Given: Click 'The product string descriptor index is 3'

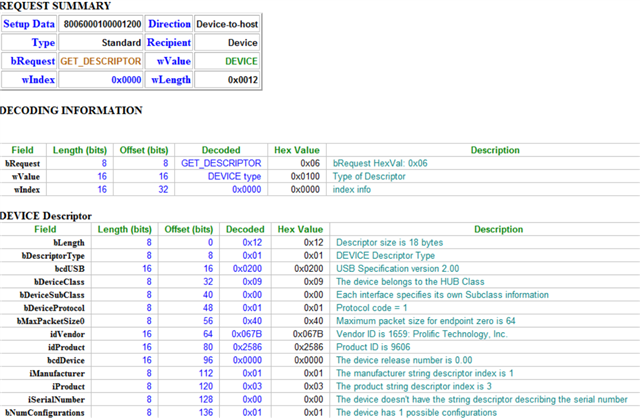Looking at the screenshot, I should (x=414, y=386).
